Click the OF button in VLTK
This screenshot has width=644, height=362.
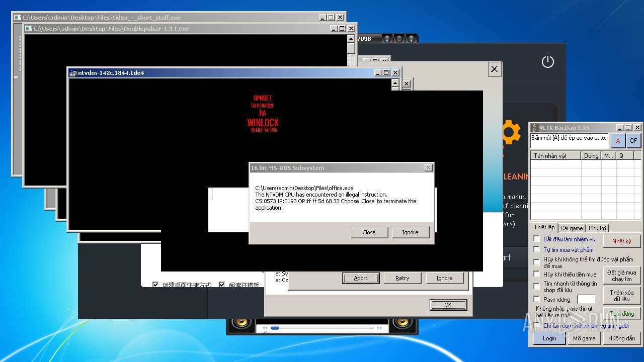[x=633, y=141]
